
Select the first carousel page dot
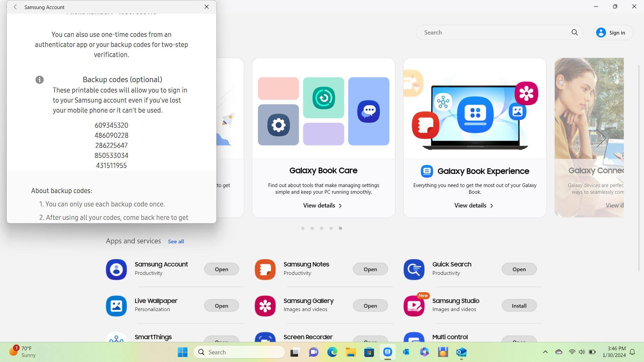click(x=303, y=228)
